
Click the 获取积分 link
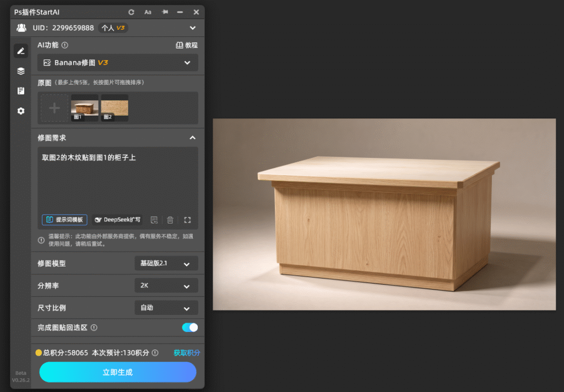(187, 353)
